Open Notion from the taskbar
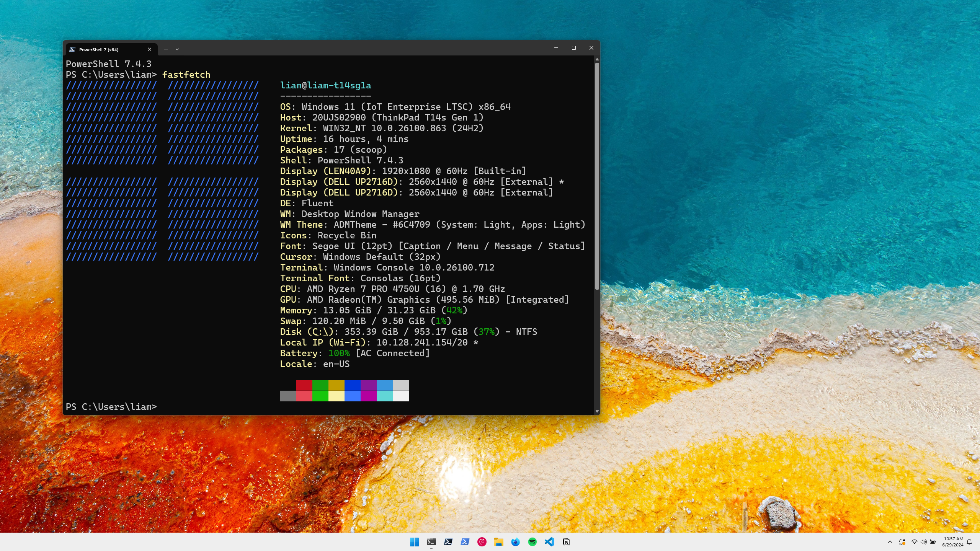Image resolution: width=980 pixels, height=551 pixels. pyautogui.click(x=566, y=542)
